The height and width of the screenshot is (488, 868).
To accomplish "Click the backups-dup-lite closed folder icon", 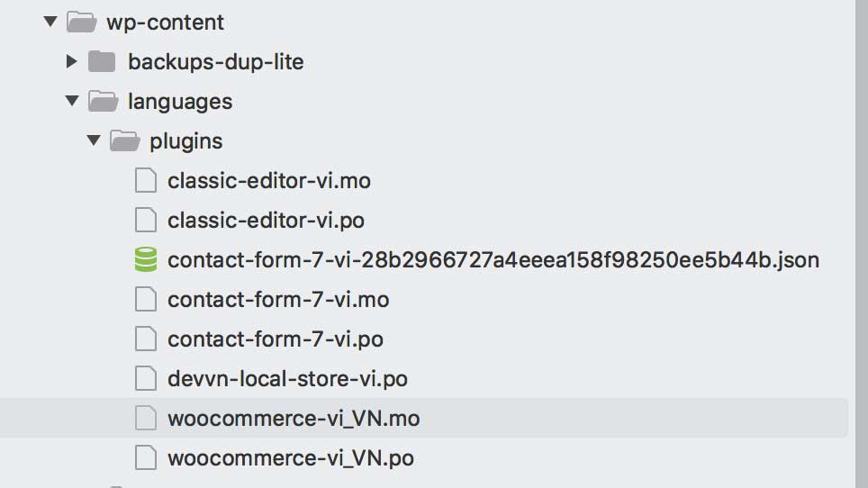I will [x=102, y=61].
